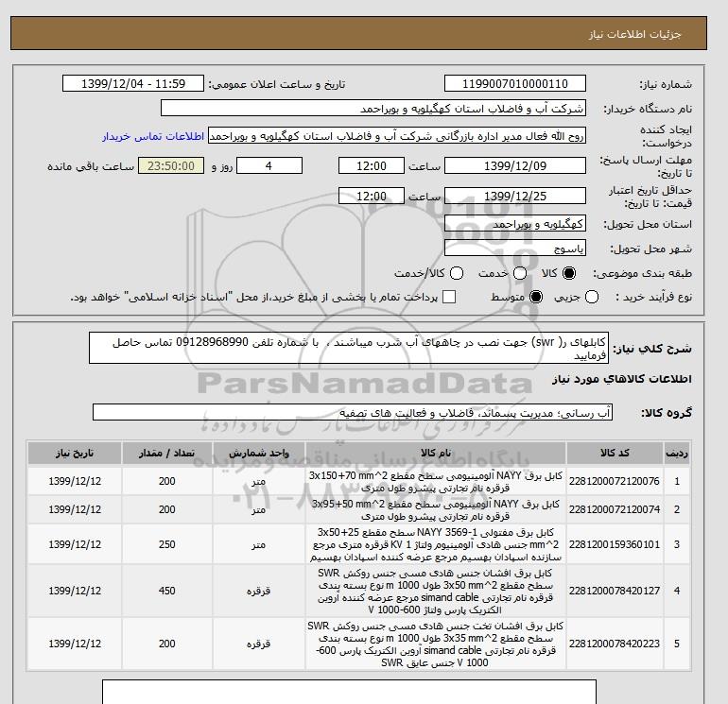This screenshot has height=704, width=728.
Task: Click the قرقره unit cell in row 4
Action: 259,591
